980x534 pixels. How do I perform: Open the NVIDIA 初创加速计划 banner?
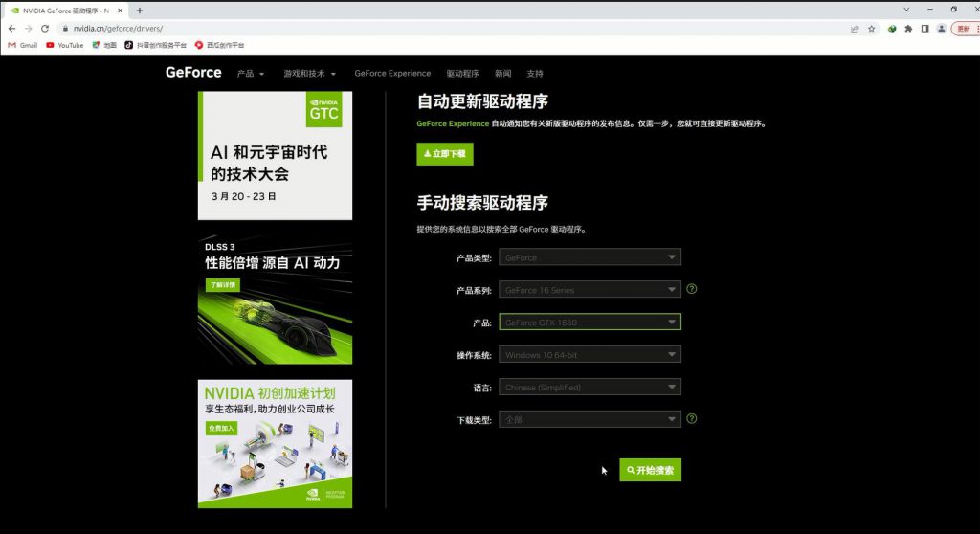point(275,444)
